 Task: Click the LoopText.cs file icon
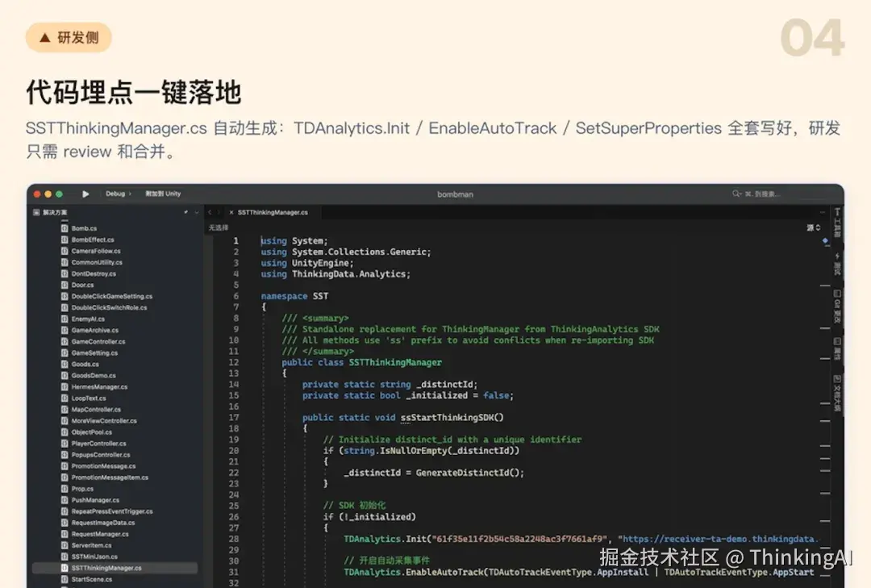pos(65,398)
